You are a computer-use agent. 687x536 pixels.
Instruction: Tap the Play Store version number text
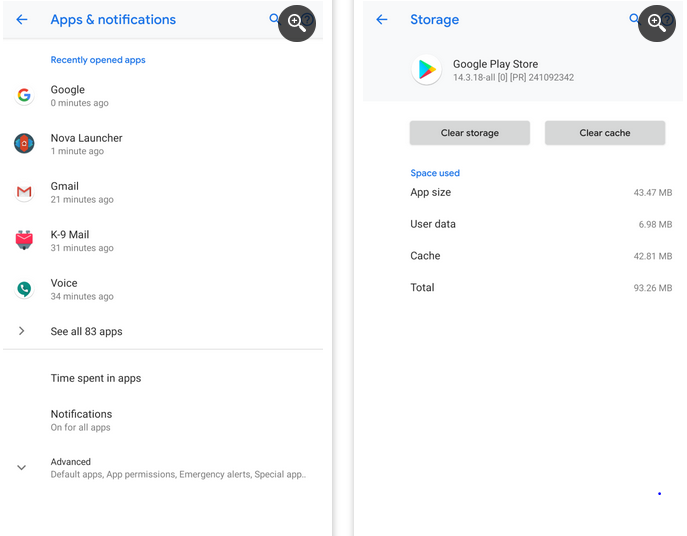(513, 78)
